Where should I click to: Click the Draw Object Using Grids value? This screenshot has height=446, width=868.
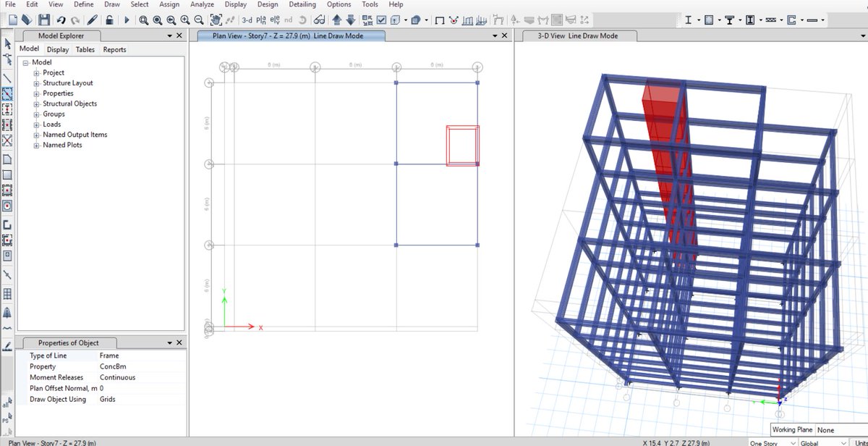click(x=108, y=399)
